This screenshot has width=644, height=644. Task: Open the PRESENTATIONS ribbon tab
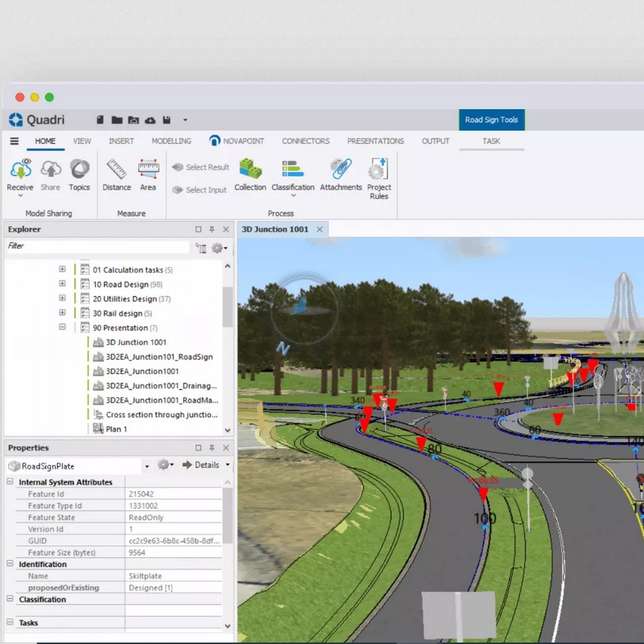pyautogui.click(x=376, y=141)
